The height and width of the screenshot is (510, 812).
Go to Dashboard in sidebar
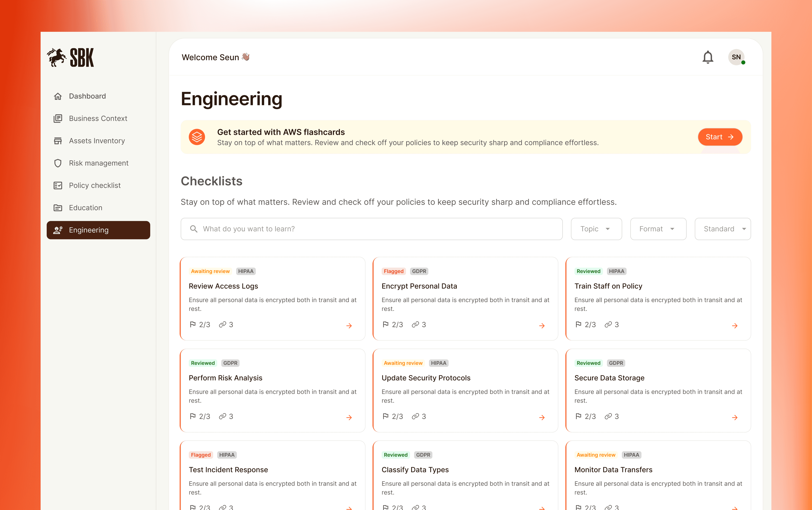pyautogui.click(x=87, y=96)
